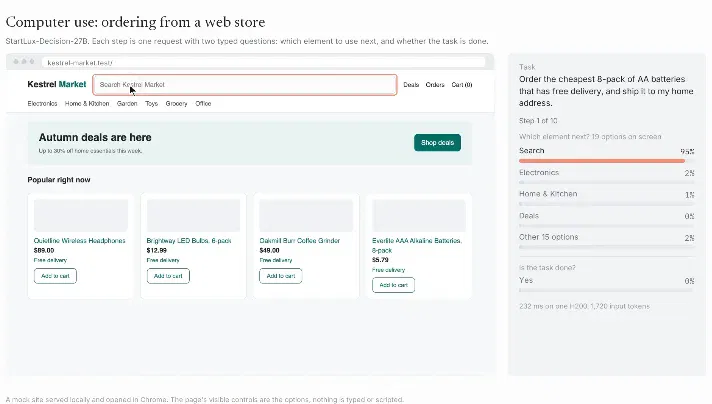
Task: Open the Toys category
Action: pos(151,103)
